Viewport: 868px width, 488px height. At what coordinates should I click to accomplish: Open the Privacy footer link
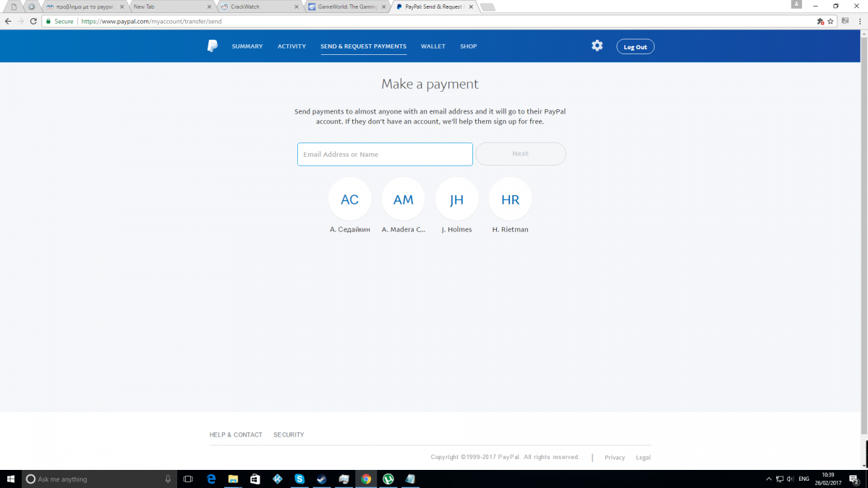(615, 458)
